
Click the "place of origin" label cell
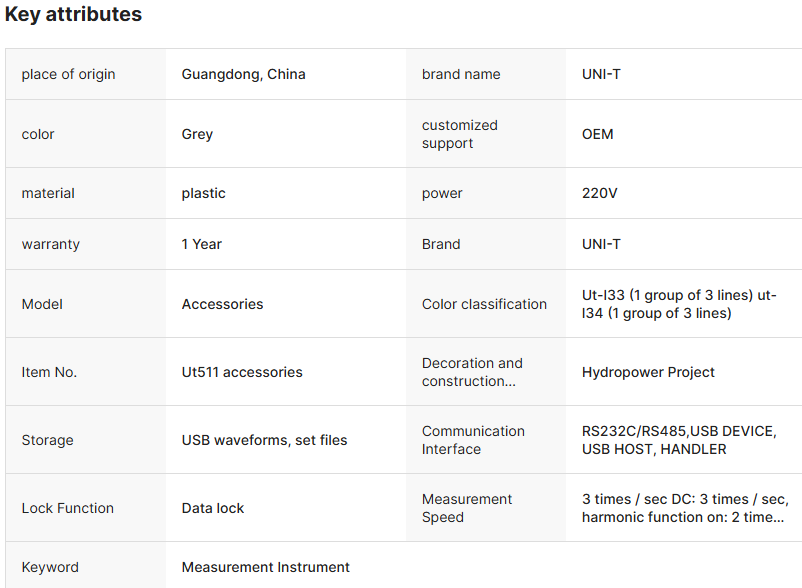[x=68, y=74]
